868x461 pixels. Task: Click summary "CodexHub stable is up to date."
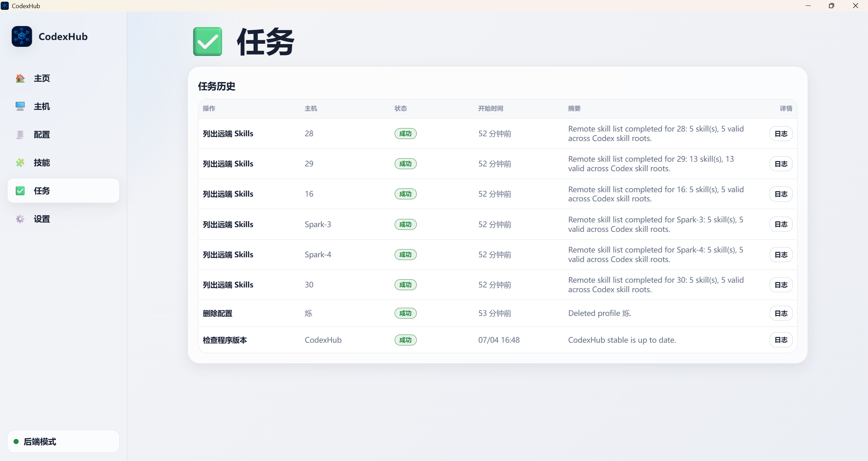[x=622, y=340]
